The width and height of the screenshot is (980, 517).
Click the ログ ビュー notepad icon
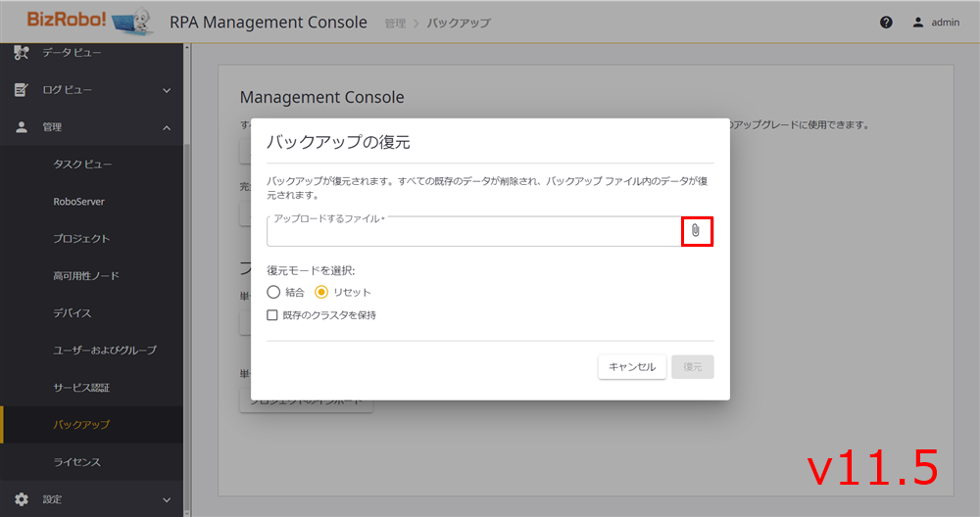(x=22, y=90)
